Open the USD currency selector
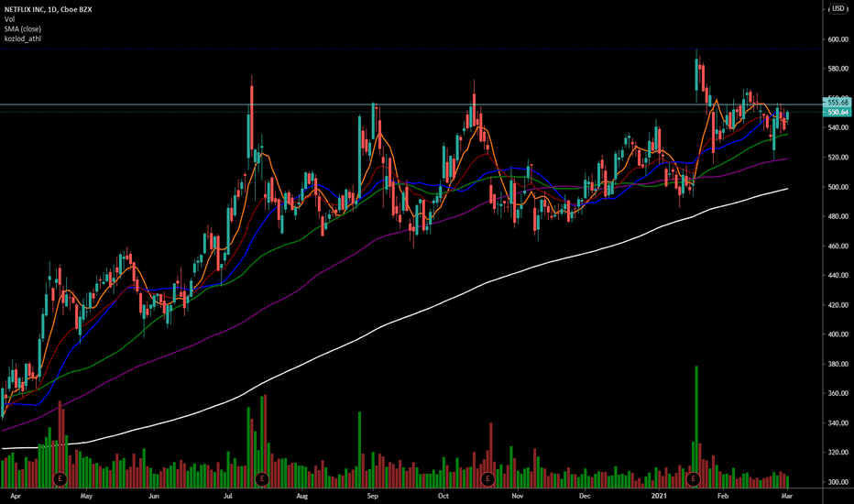Image resolution: width=854 pixels, height=504 pixels. [x=838, y=9]
